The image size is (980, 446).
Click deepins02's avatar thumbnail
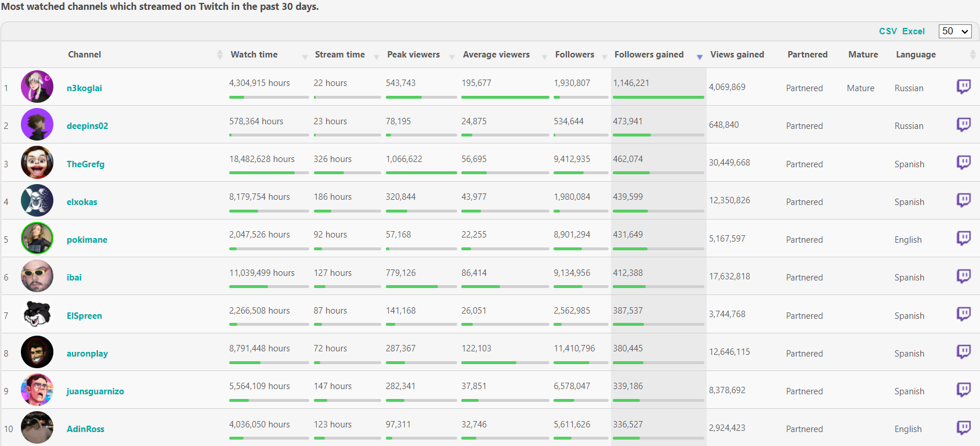[x=37, y=124]
